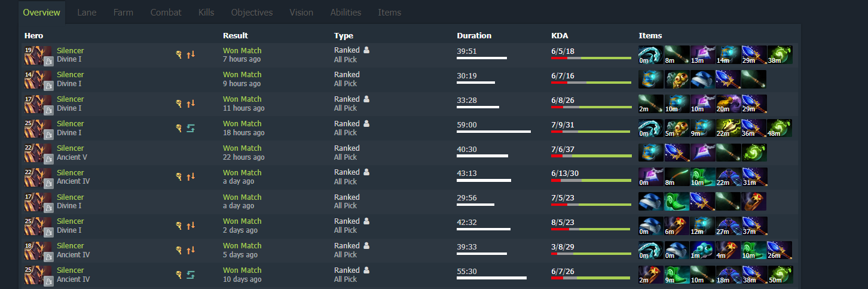Open the Vision tab

(301, 12)
